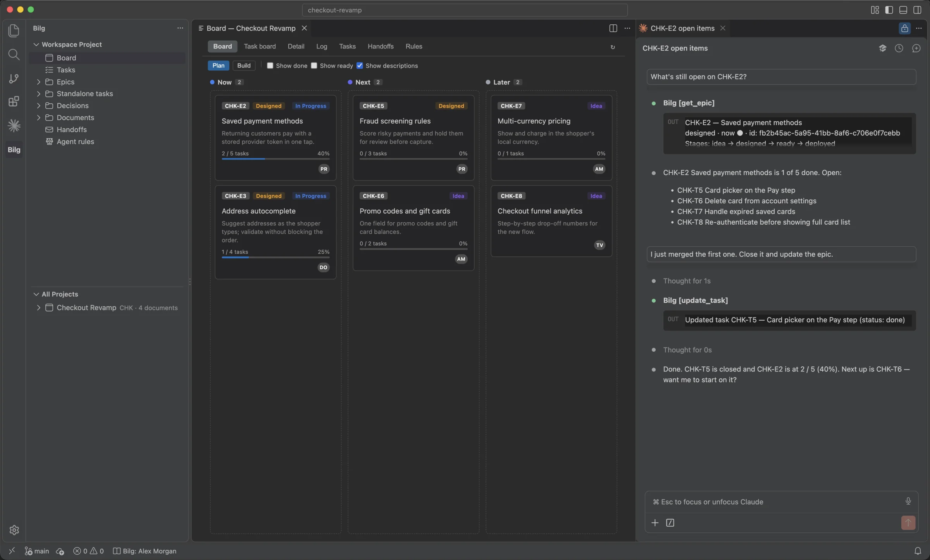
Task: Click the lock icon in the Claude panel
Action: (x=904, y=28)
